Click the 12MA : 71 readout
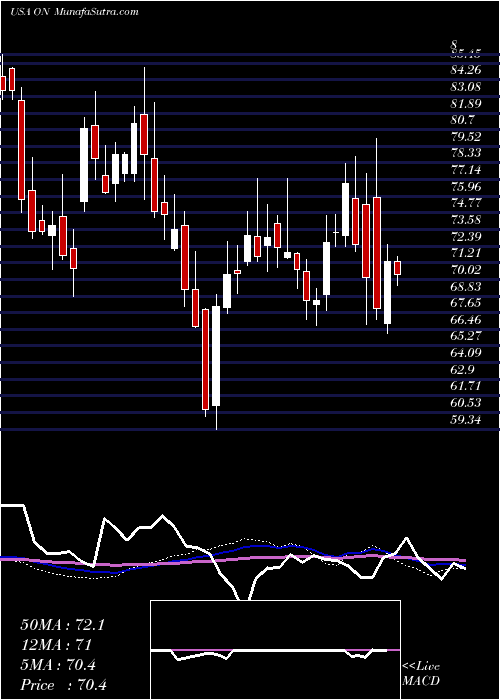Viewport: 500px width, 700px height. [x=56, y=645]
